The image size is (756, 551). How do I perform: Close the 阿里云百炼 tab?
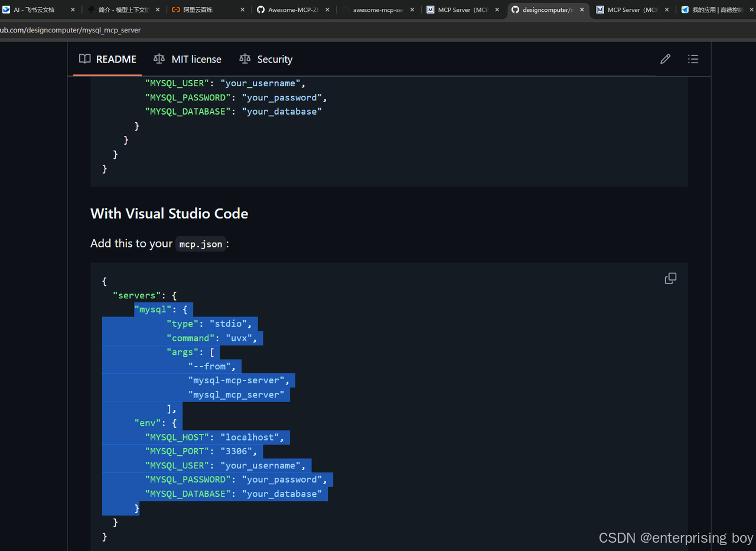pos(243,10)
